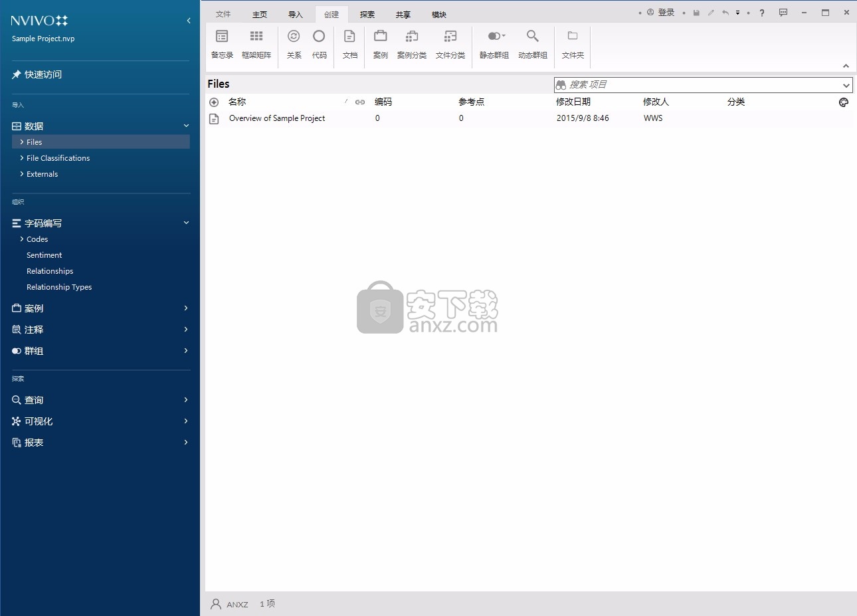
Task: Collapse the 数据 section chevron
Action: [186, 126]
